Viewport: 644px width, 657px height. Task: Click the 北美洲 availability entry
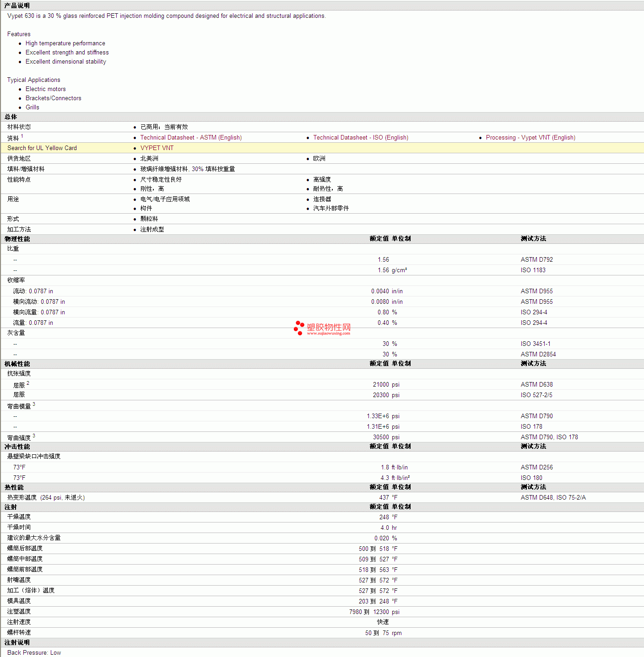pyautogui.click(x=149, y=159)
